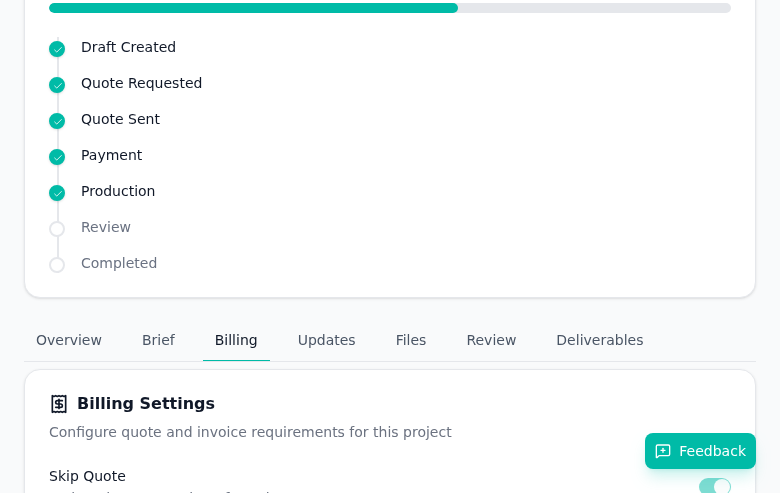Click the Skip Quote label
780x493 pixels.
87,476
